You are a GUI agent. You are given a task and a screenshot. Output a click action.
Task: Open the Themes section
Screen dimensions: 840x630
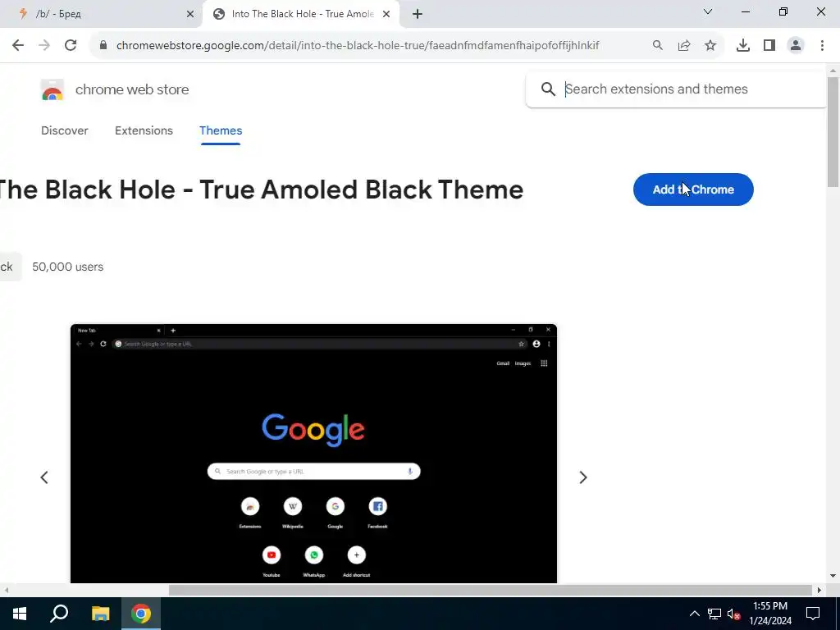tap(221, 130)
